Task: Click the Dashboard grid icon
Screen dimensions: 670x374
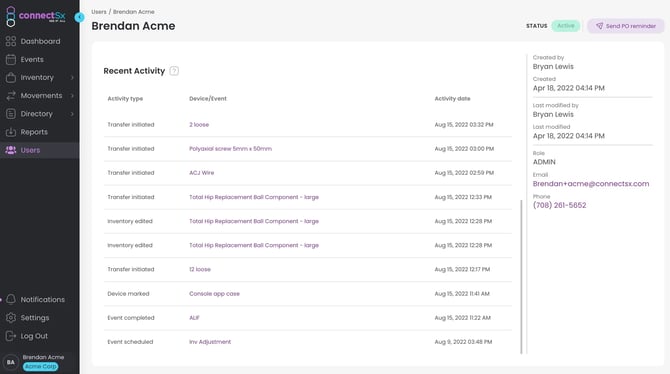Action: tap(11, 41)
